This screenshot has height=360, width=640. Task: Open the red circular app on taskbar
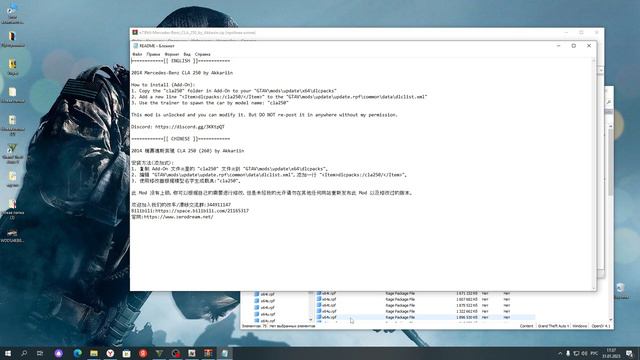pos(143,353)
